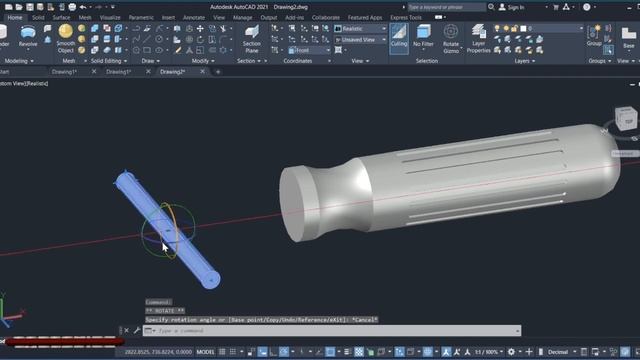Switch to the Visualize ribbon tab
This screenshot has width=640, height=360.
pyautogui.click(x=110, y=18)
